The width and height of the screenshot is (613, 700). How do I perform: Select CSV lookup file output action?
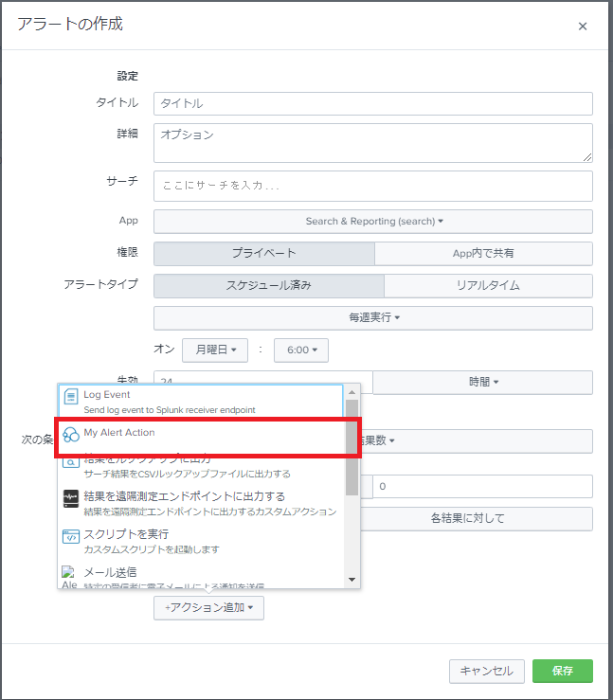(201, 467)
